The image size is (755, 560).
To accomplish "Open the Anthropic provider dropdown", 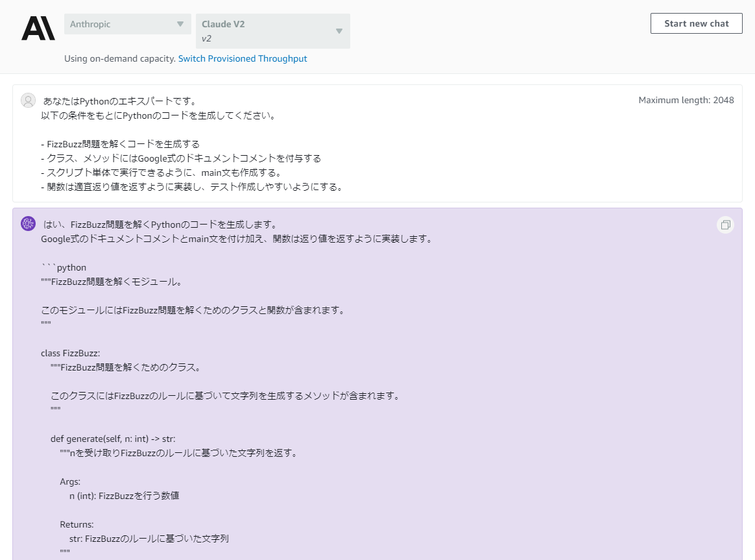I will 128,24.
